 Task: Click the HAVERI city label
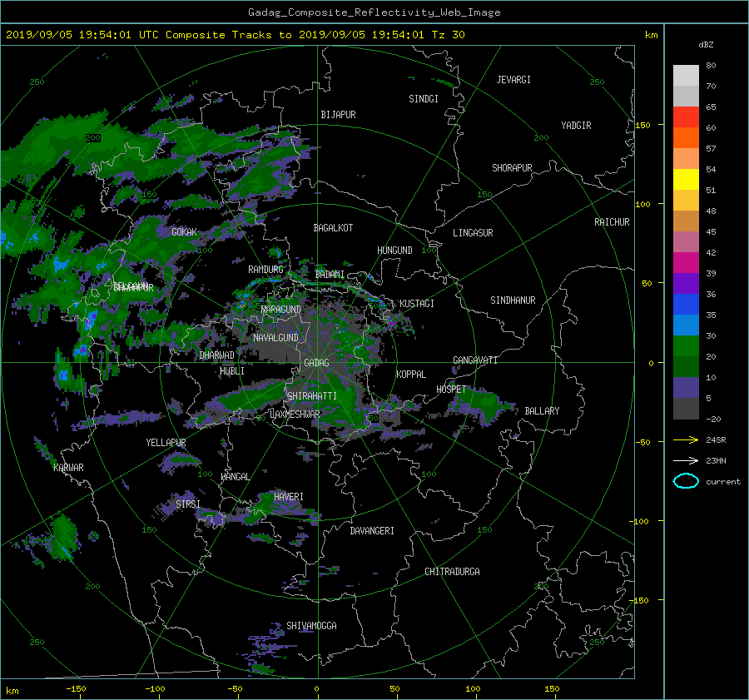coord(289,497)
